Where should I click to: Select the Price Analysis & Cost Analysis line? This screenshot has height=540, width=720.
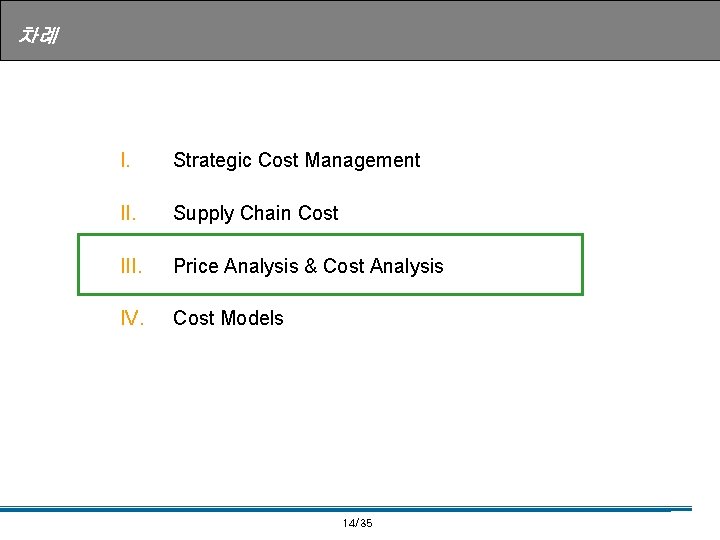pos(308,266)
